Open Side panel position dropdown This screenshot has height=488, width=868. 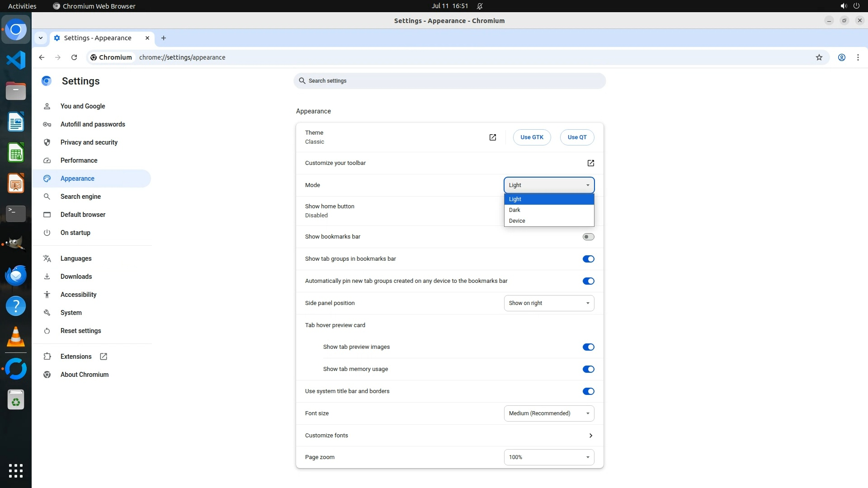coord(549,303)
